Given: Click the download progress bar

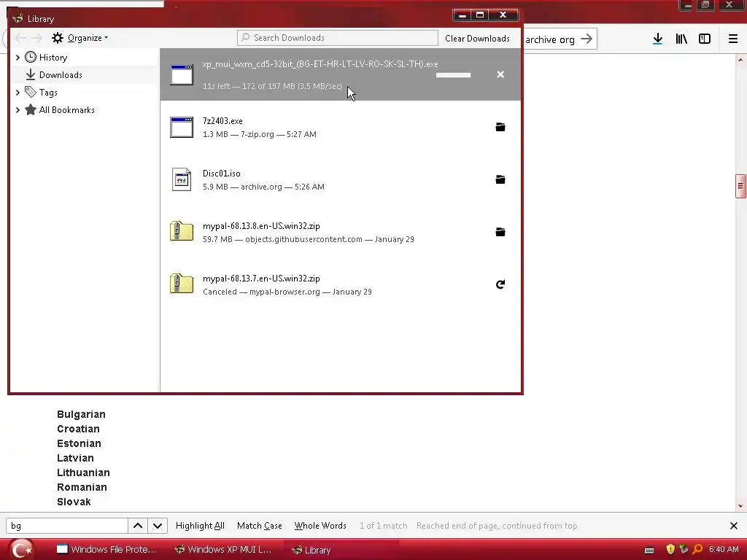Looking at the screenshot, I should pyautogui.click(x=453, y=75).
